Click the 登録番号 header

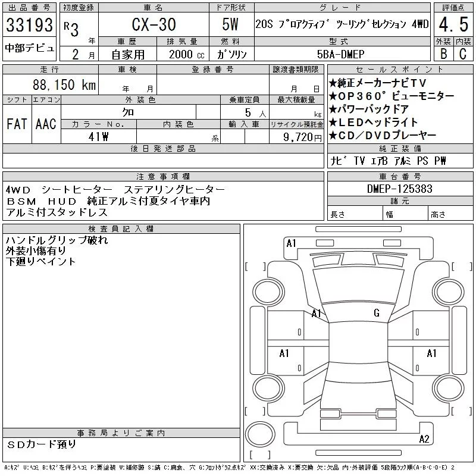[212, 70]
